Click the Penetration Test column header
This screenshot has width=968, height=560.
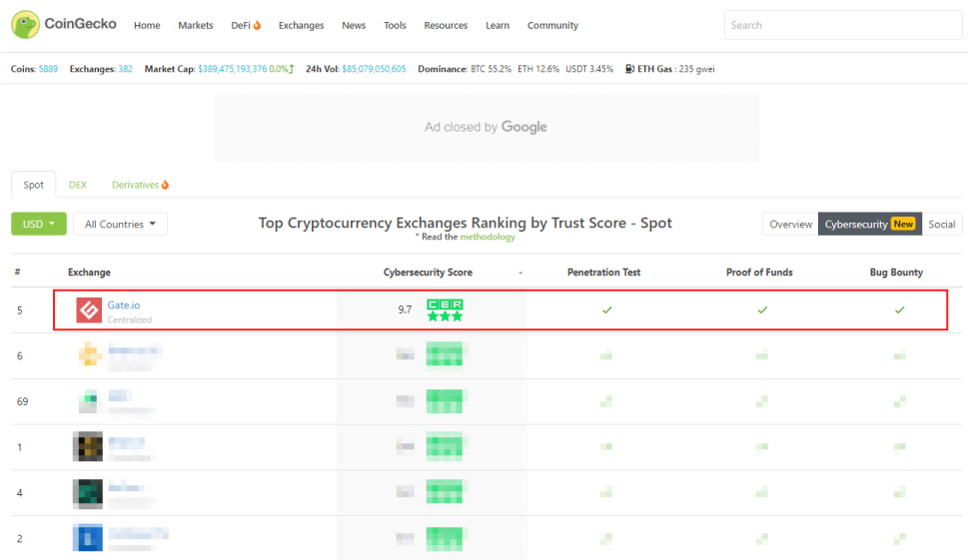(x=603, y=272)
